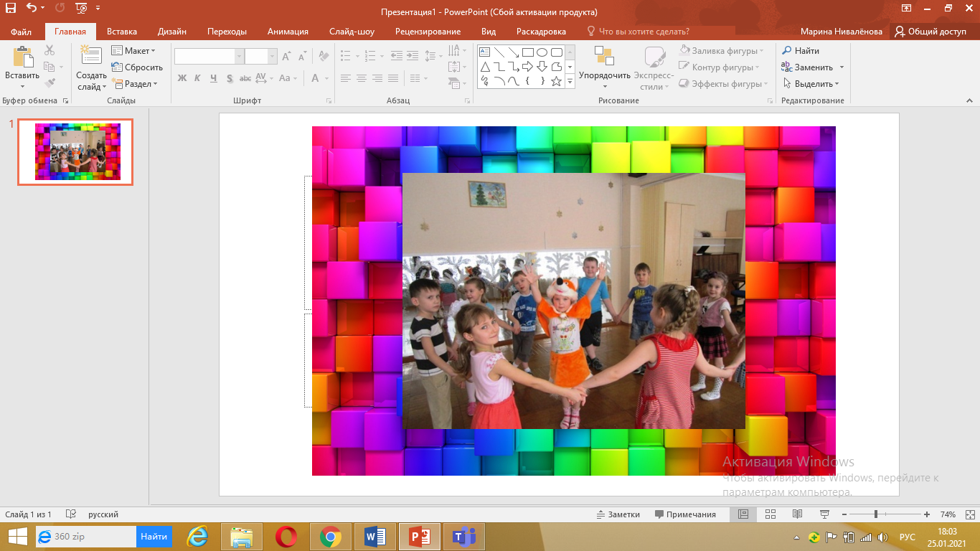Expand the shapes gallery more arrow
Screen dimensions: 980x551
pos(570,82)
